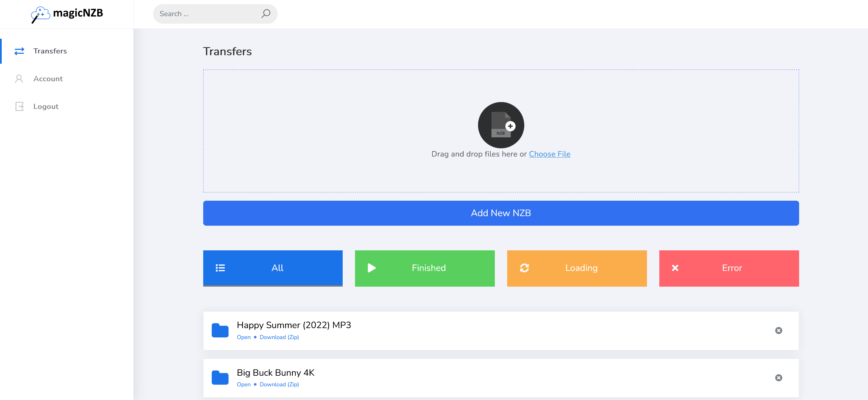The width and height of the screenshot is (868, 400).
Task: Click the NZB file upload icon
Action: click(x=501, y=125)
